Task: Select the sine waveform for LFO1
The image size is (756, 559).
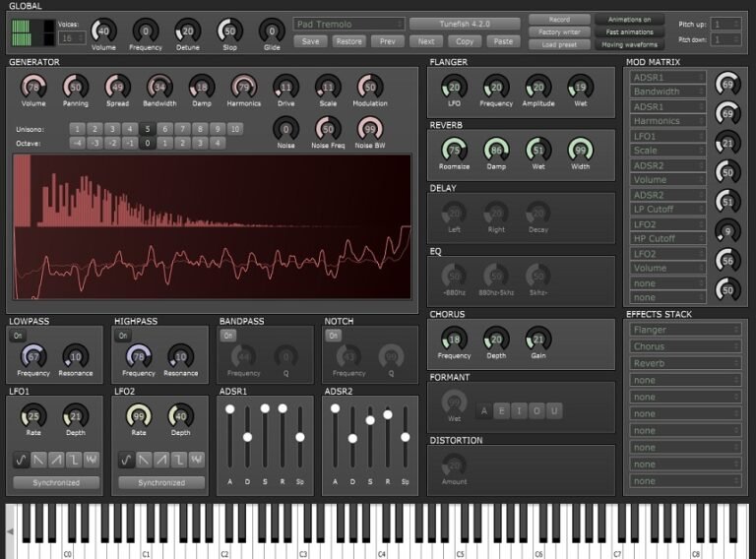Action: point(21,460)
